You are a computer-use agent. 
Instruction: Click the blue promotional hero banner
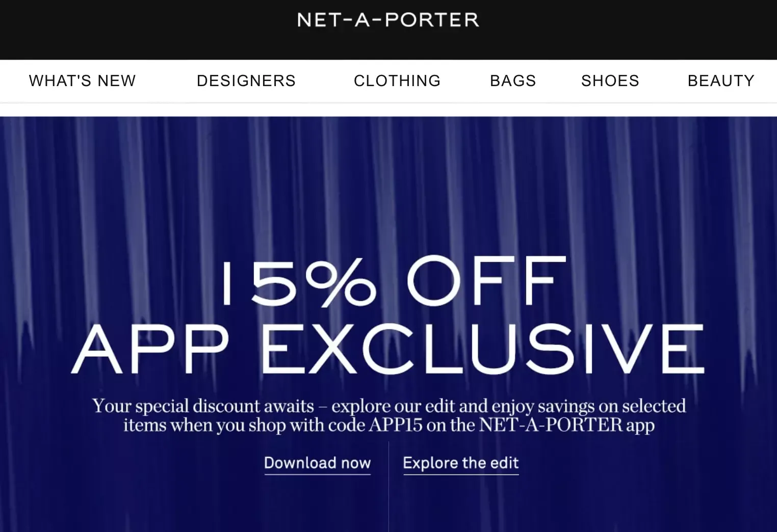(x=388, y=316)
